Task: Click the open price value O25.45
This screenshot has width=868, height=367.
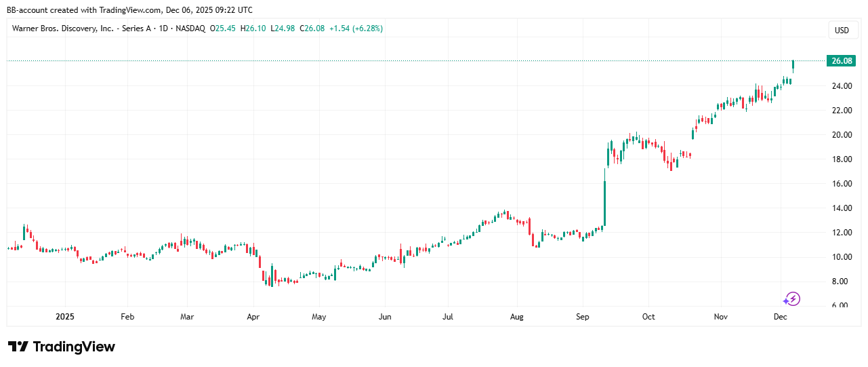Action: coord(224,28)
